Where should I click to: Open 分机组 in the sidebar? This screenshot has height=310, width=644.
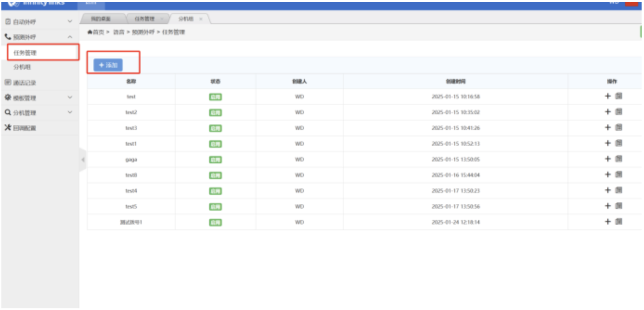tap(22, 68)
